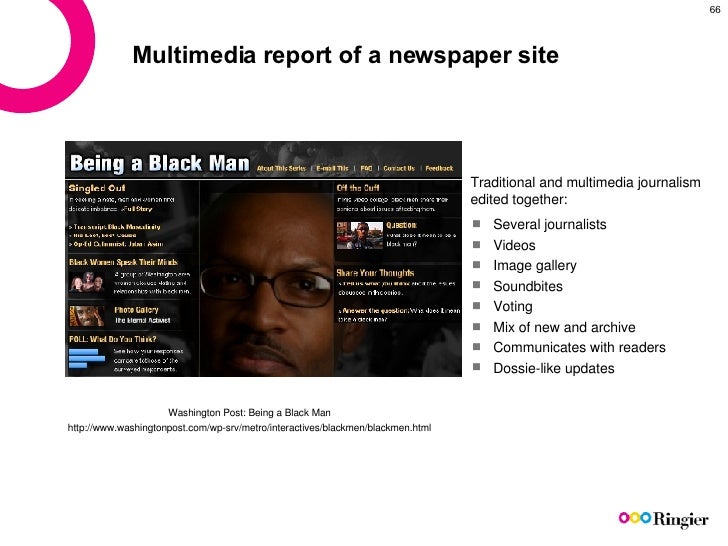
Task: Select 'Traditional and multimedia journalism' paragraph
Action: tap(585, 191)
